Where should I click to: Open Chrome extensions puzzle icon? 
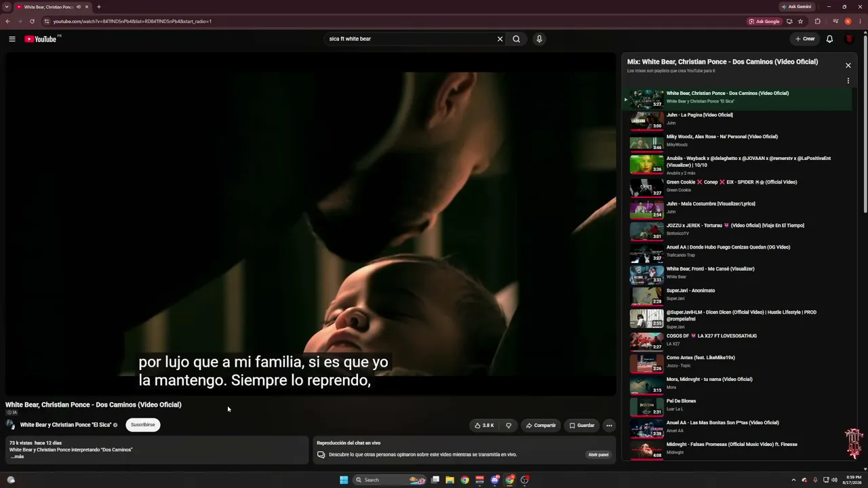[817, 21]
